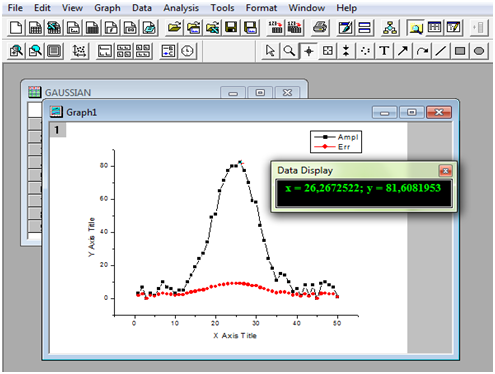Select the Data Reader tool icon
The width and height of the screenshot is (495, 374).
(x=327, y=51)
